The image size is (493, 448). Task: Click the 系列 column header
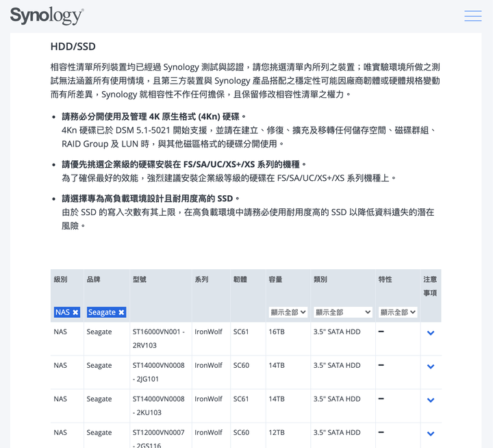coord(201,279)
